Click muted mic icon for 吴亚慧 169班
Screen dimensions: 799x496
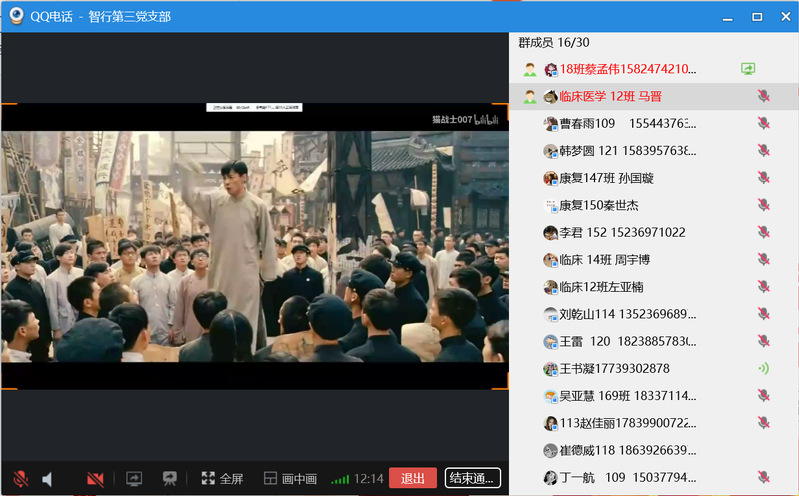(763, 396)
